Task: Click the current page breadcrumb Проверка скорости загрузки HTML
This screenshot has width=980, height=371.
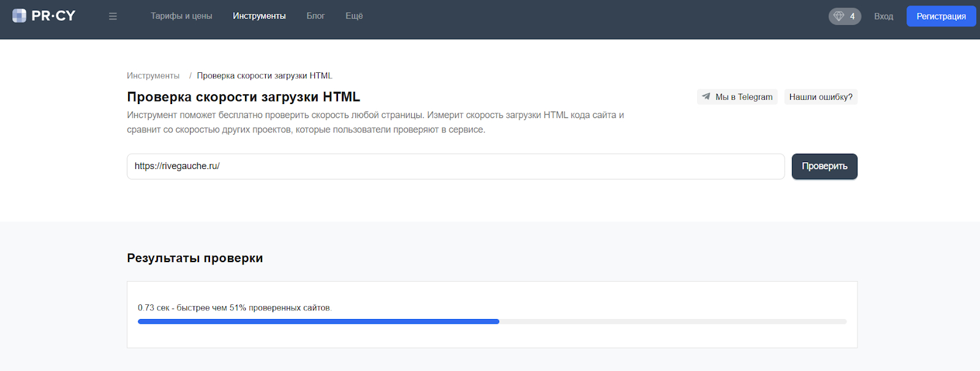Action: click(264, 76)
